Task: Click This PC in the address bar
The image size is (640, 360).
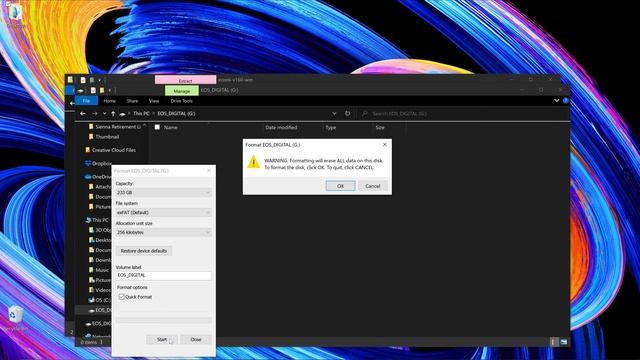Action: pyautogui.click(x=141, y=113)
